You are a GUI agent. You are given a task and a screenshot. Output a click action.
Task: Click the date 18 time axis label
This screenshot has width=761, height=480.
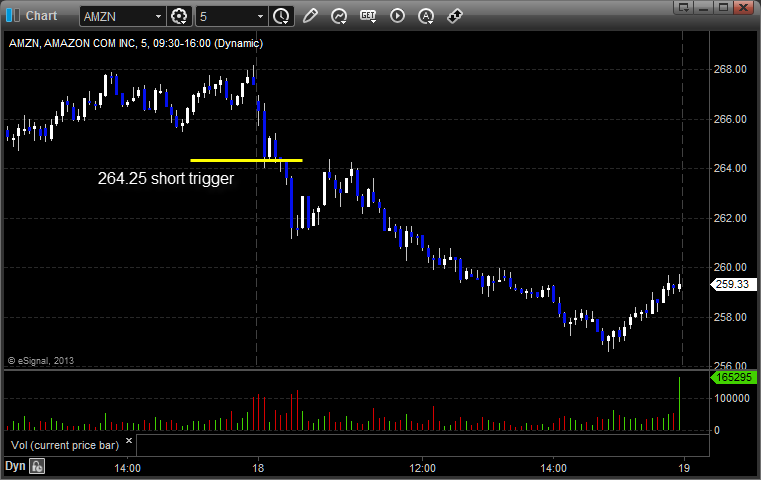point(258,468)
